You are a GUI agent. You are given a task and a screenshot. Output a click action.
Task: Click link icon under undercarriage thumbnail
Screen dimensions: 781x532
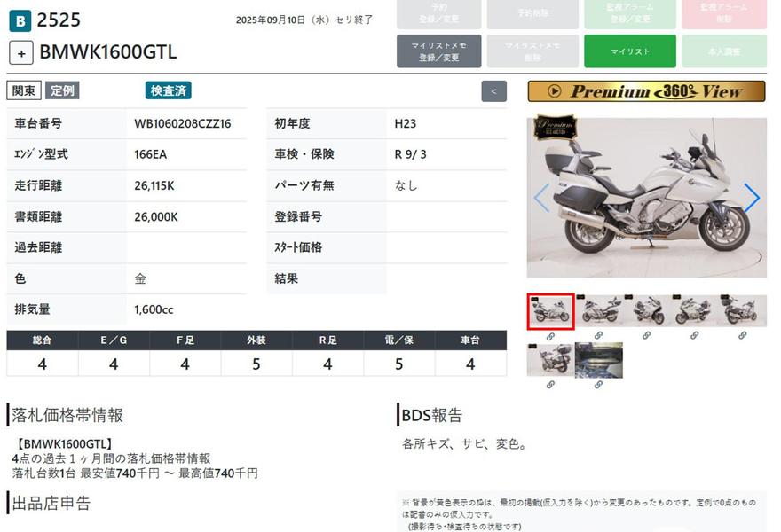[x=598, y=384]
